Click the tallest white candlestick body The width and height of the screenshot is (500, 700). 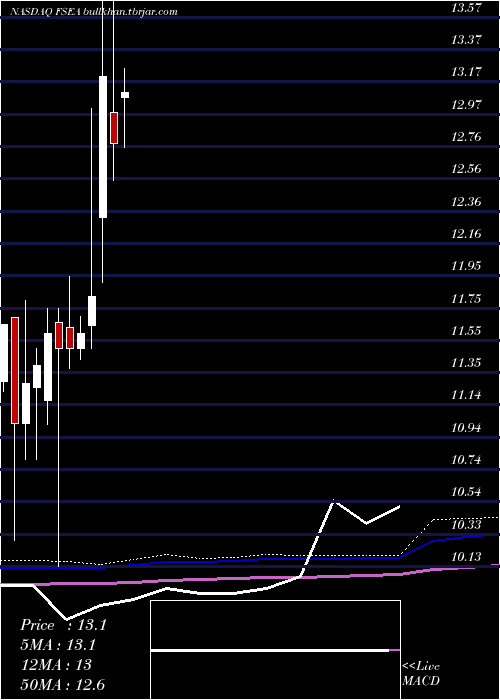tap(103, 147)
